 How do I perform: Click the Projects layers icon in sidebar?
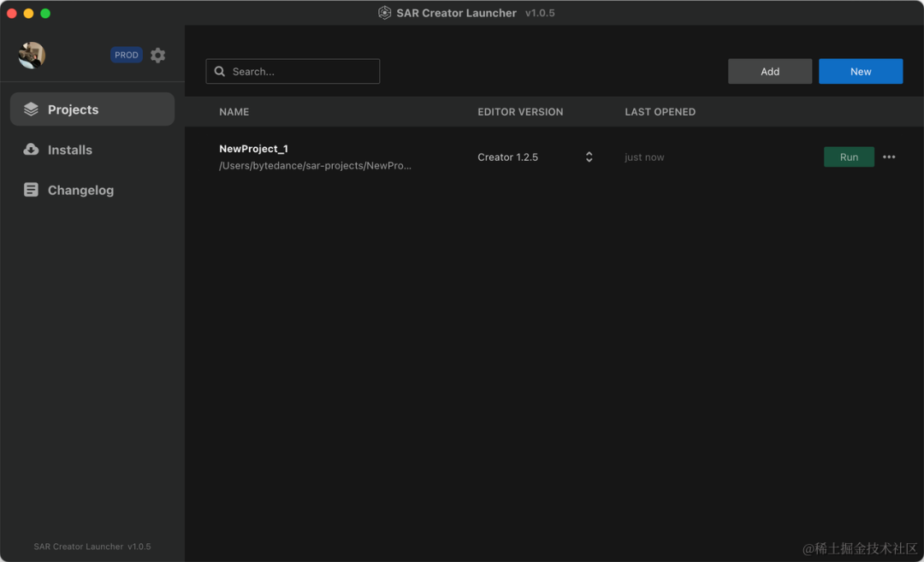pos(31,109)
